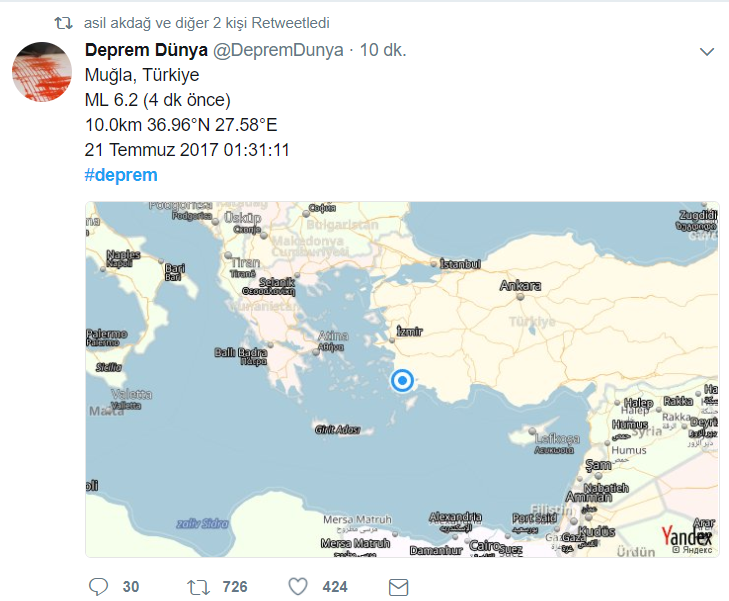
Task: Open direct message envelope icon
Action: (x=398, y=588)
